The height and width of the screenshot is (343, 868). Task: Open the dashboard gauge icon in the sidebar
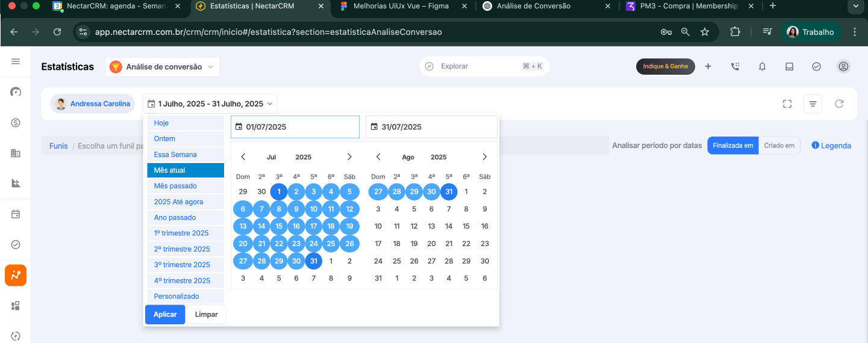tap(16, 92)
